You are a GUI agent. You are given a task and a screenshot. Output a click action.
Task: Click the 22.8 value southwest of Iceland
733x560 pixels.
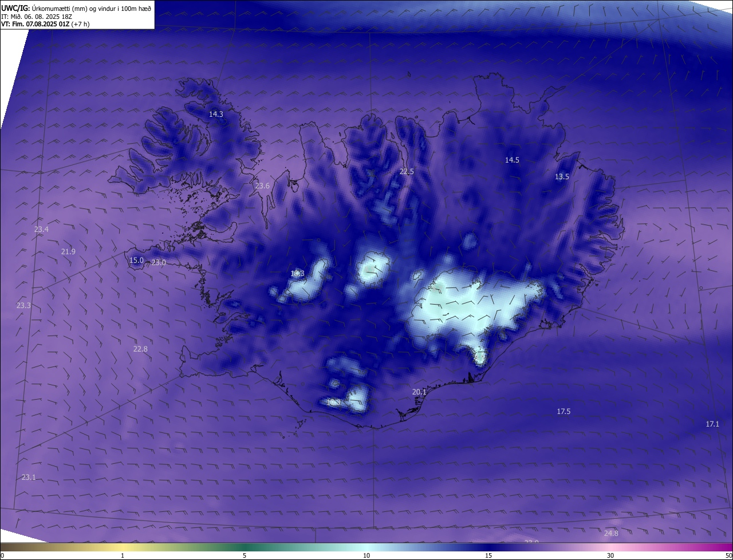point(140,349)
